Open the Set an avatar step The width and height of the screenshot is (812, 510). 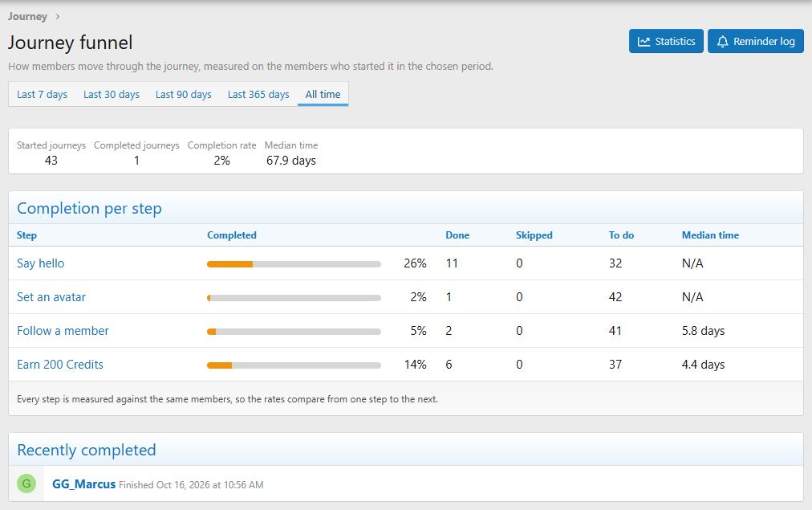coord(51,297)
